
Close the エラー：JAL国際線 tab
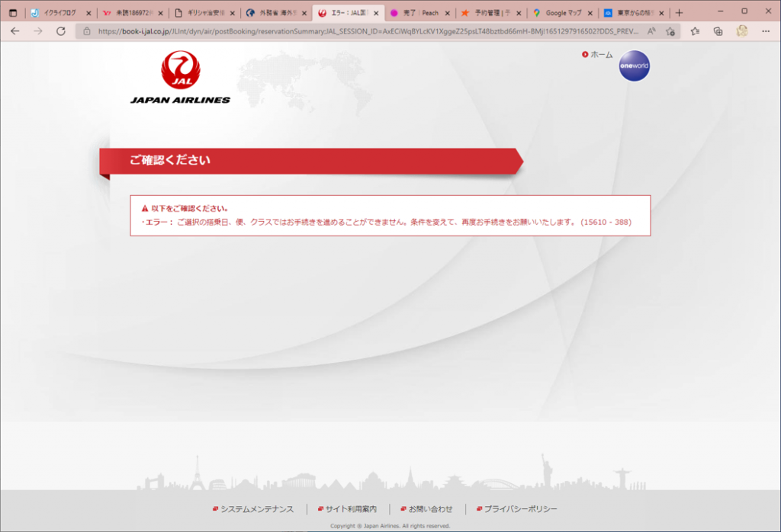(375, 13)
